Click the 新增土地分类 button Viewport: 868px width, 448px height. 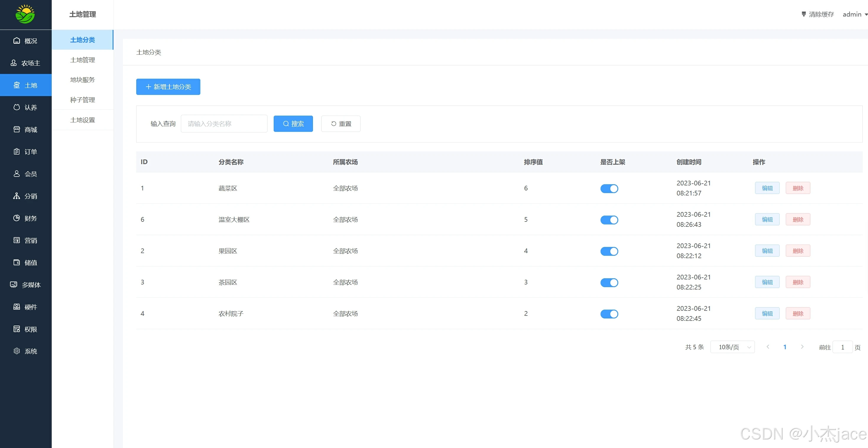point(168,87)
